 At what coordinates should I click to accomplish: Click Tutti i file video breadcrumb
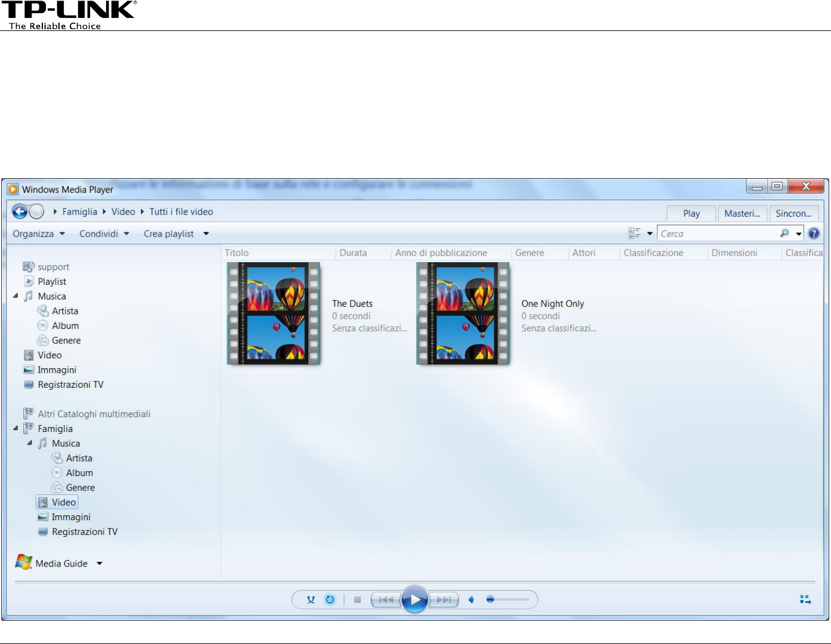point(181,211)
